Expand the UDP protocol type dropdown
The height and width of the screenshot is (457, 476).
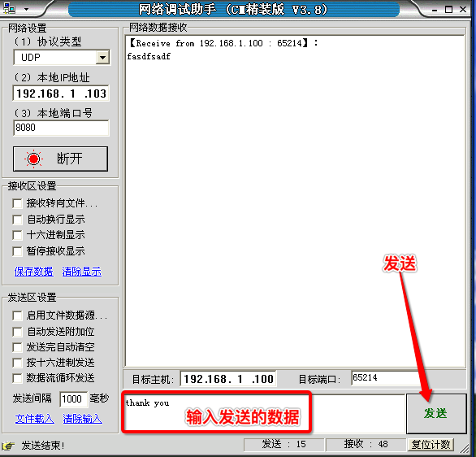102,58
